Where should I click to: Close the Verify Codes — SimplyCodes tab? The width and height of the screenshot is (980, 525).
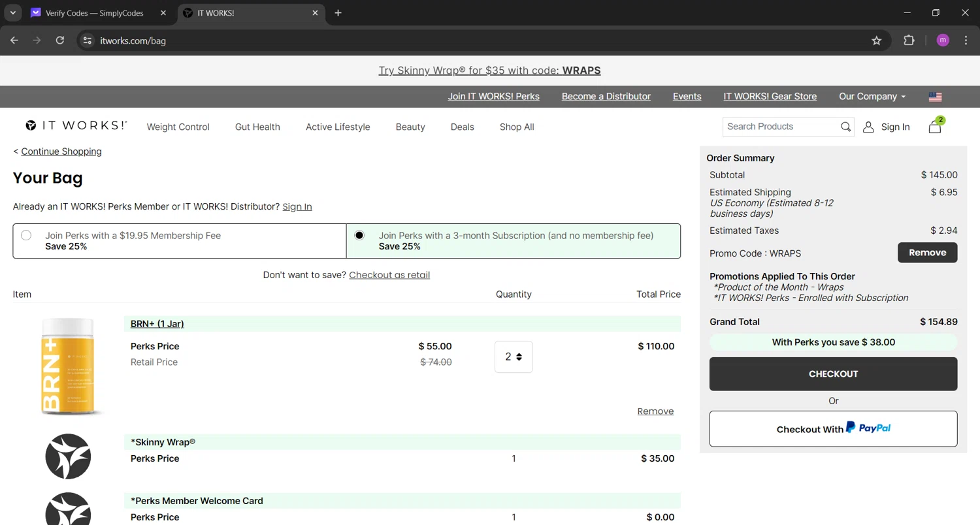coord(163,13)
